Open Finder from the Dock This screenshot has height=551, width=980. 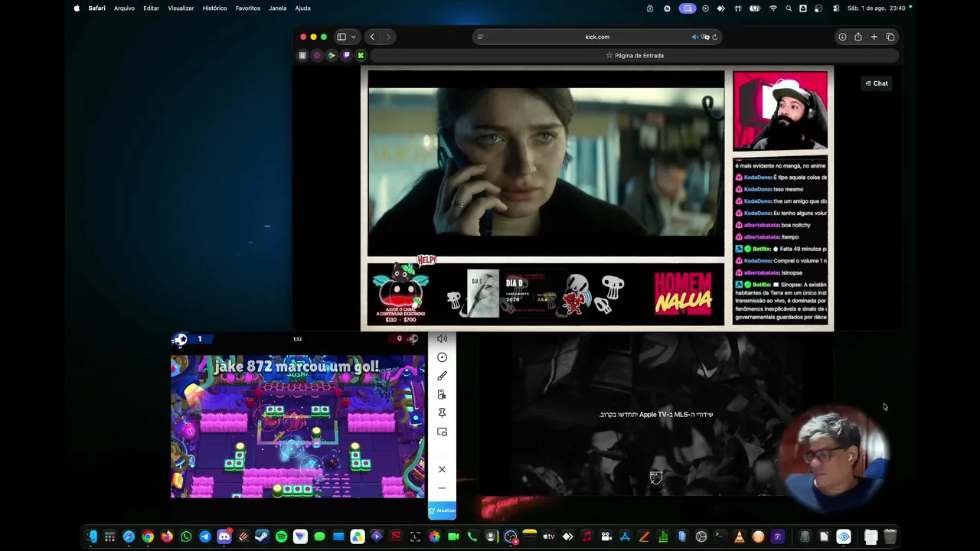click(x=92, y=536)
